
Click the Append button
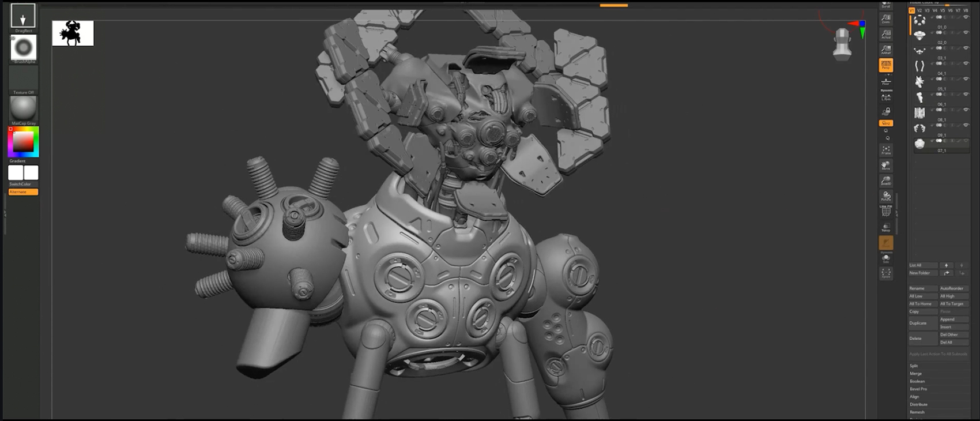pos(954,319)
